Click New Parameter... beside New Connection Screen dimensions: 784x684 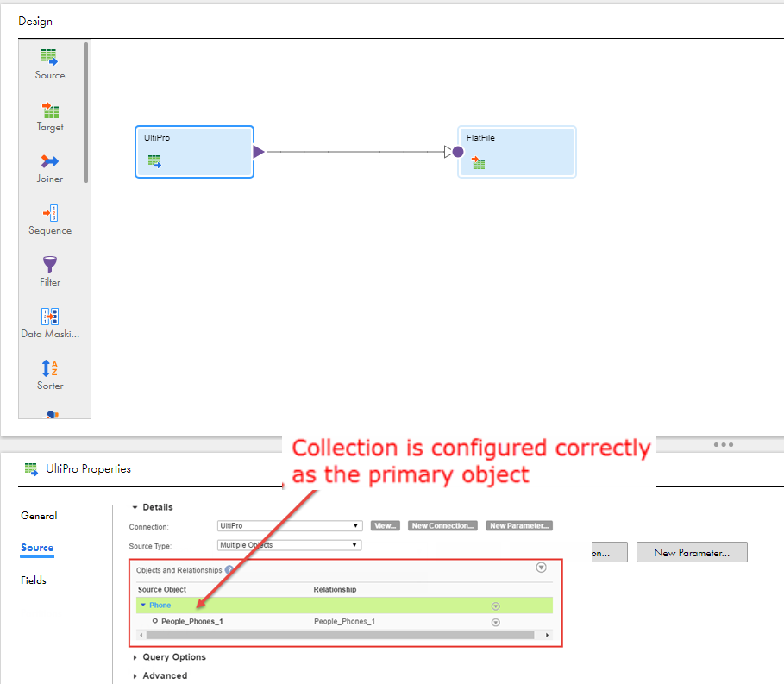[519, 526]
